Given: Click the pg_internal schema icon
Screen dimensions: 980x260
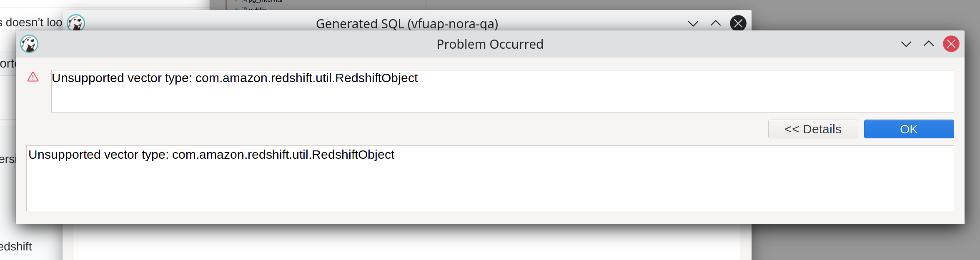Looking at the screenshot, I should tap(244, 1).
